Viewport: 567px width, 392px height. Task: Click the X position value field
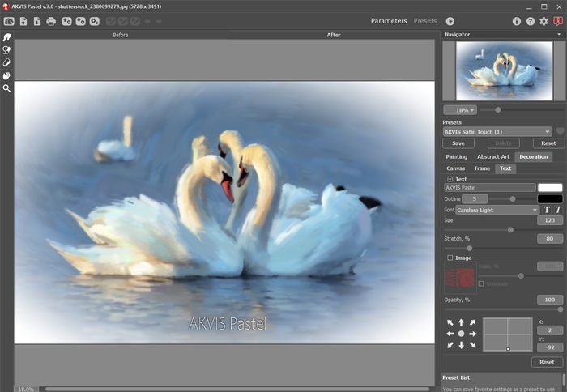click(x=550, y=330)
